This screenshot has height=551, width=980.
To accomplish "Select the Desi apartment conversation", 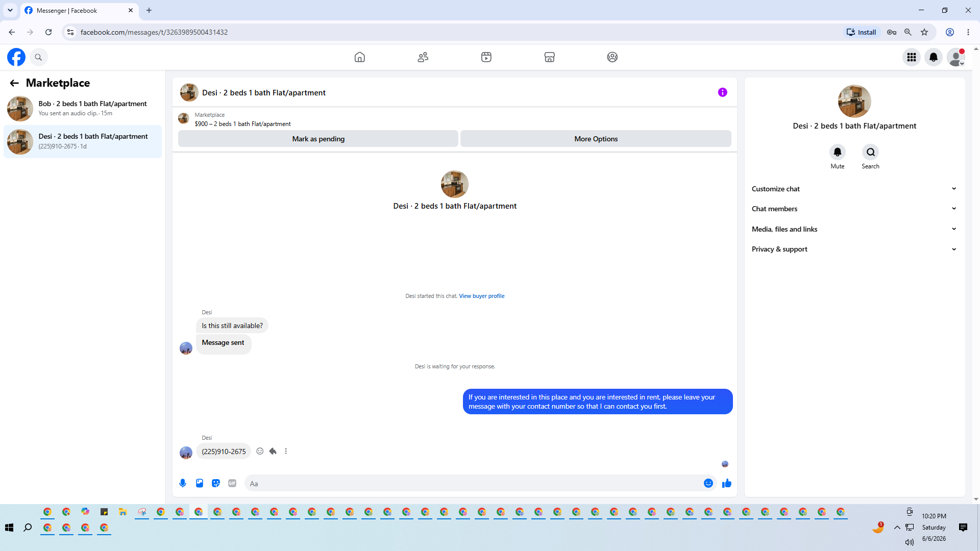I will coord(83,141).
